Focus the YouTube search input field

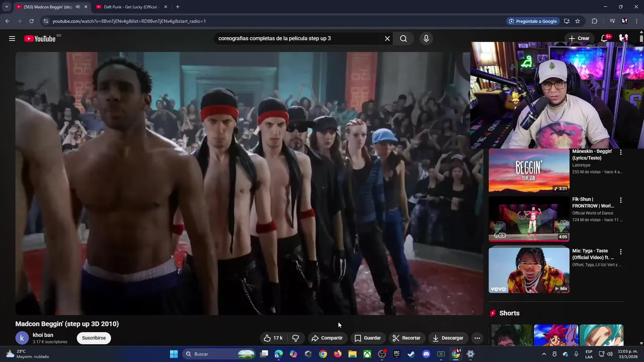coord(299,38)
